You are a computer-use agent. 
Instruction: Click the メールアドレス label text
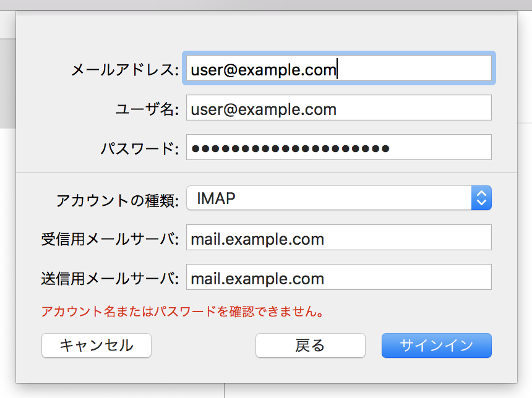point(125,70)
